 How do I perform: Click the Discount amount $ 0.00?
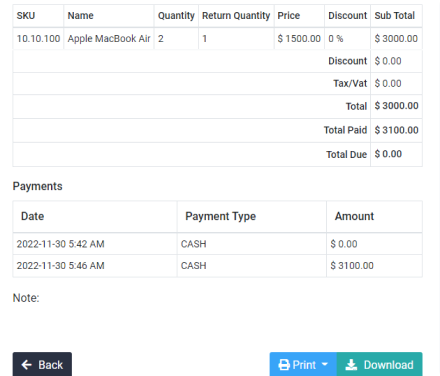[x=388, y=61]
